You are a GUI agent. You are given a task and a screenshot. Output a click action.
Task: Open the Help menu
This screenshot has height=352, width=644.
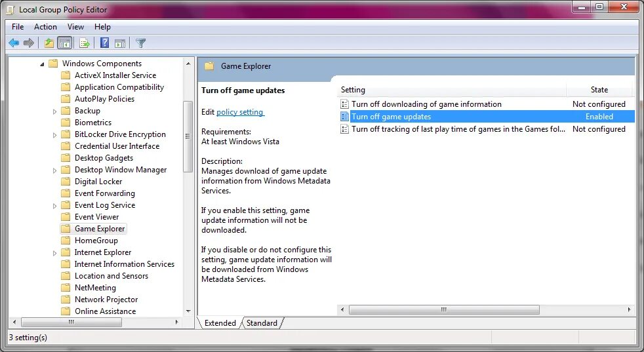[x=102, y=27]
